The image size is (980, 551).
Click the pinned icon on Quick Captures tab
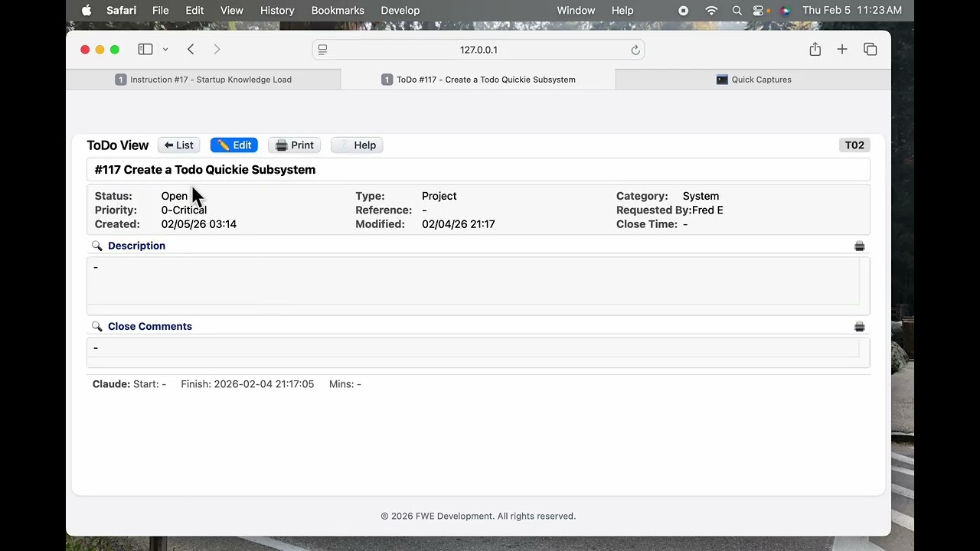tap(722, 80)
